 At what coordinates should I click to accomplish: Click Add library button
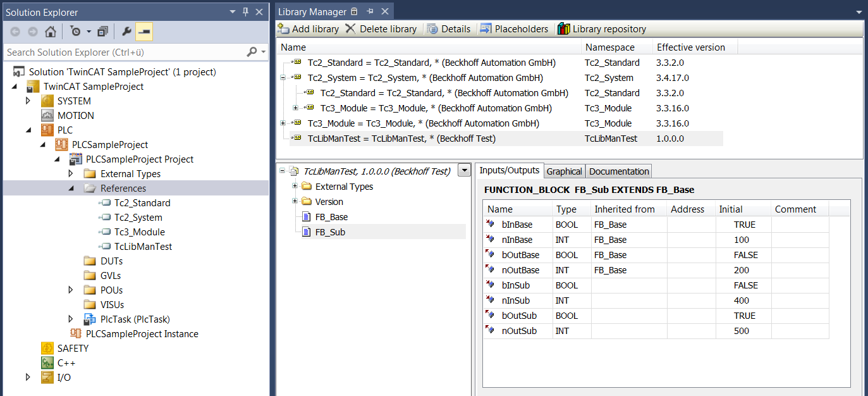[x=309, y=28]
